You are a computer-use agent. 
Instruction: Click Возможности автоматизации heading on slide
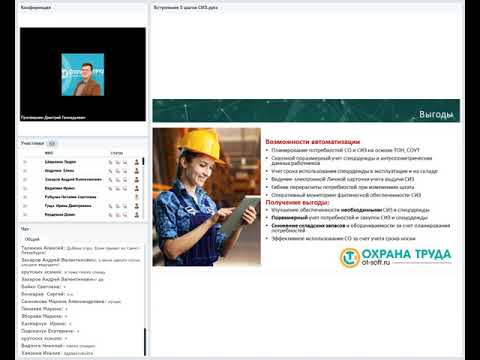click(312, 142)
